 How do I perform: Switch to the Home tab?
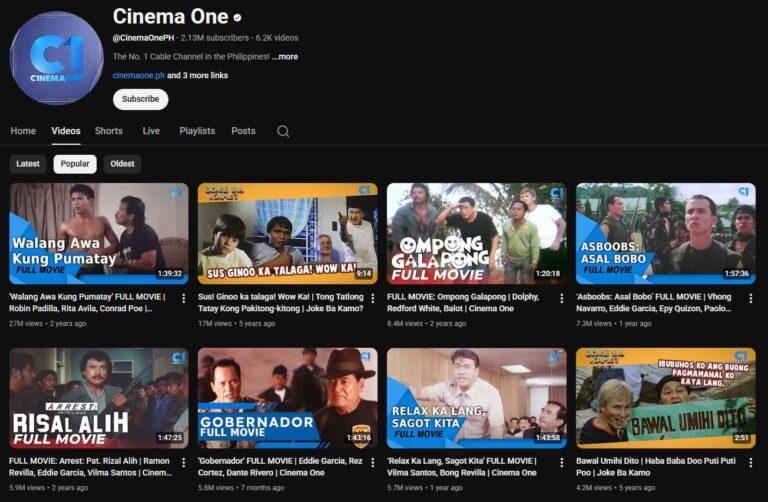(x=23, y=131)
